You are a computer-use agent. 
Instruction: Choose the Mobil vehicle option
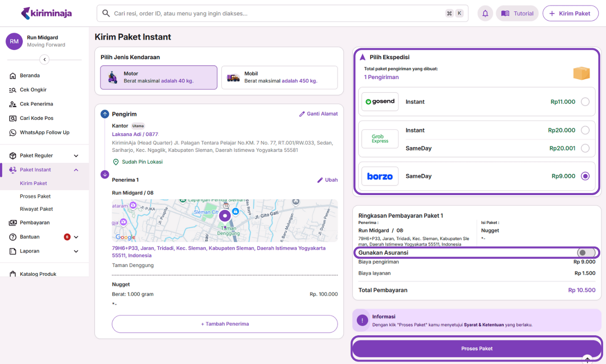click(x=279, y=77)
